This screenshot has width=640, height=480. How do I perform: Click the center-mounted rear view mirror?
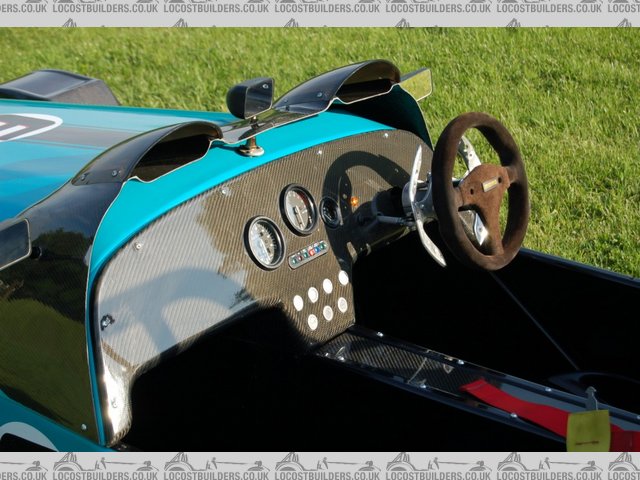251,98
